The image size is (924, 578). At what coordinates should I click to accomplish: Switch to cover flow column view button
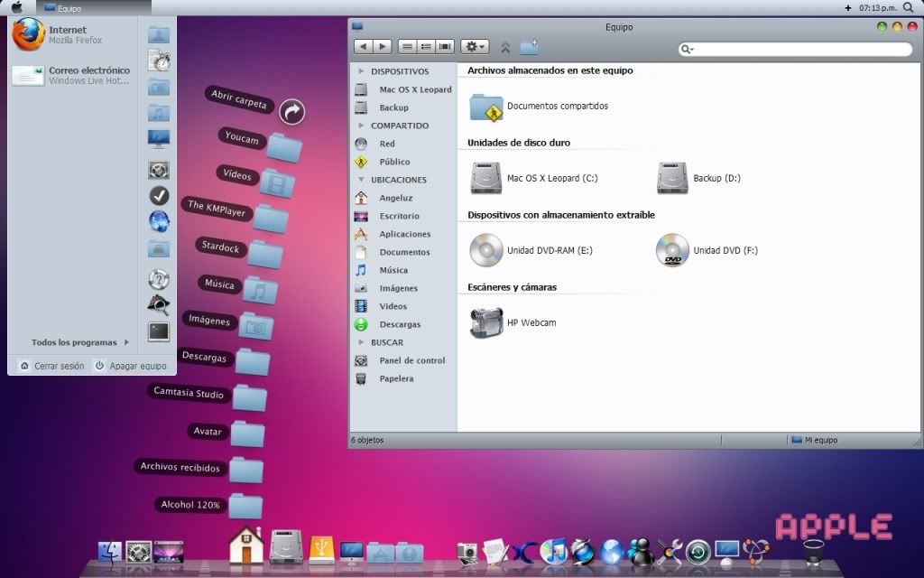coord(445,47)
